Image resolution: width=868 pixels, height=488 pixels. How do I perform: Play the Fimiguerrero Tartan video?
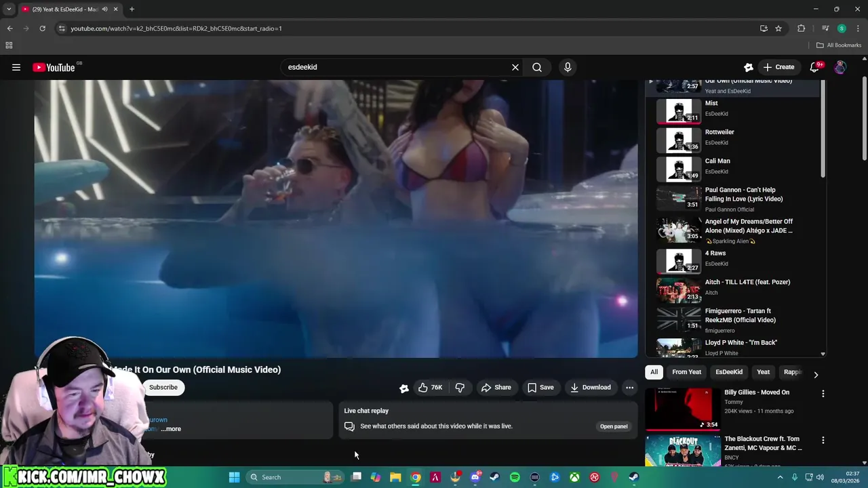(x=732, y=320)
